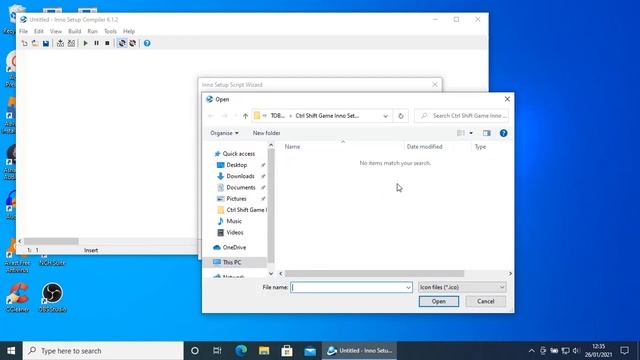Click Help icon in Open dialog
Image resolution: width=640 pixels, height=360 pixels.
click(x=503, y=133)
